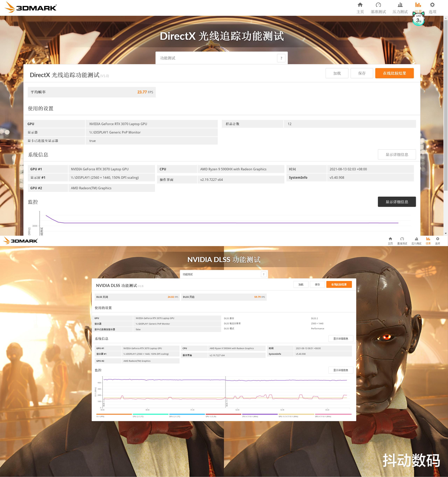Click the 3DMark logo in the DLSS window
This screenshot has width=448, height=477.
point(21,240)
